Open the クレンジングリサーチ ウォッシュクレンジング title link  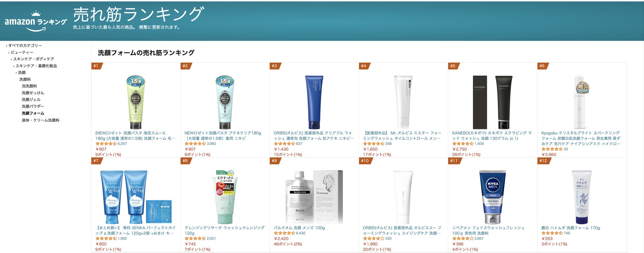225,231
